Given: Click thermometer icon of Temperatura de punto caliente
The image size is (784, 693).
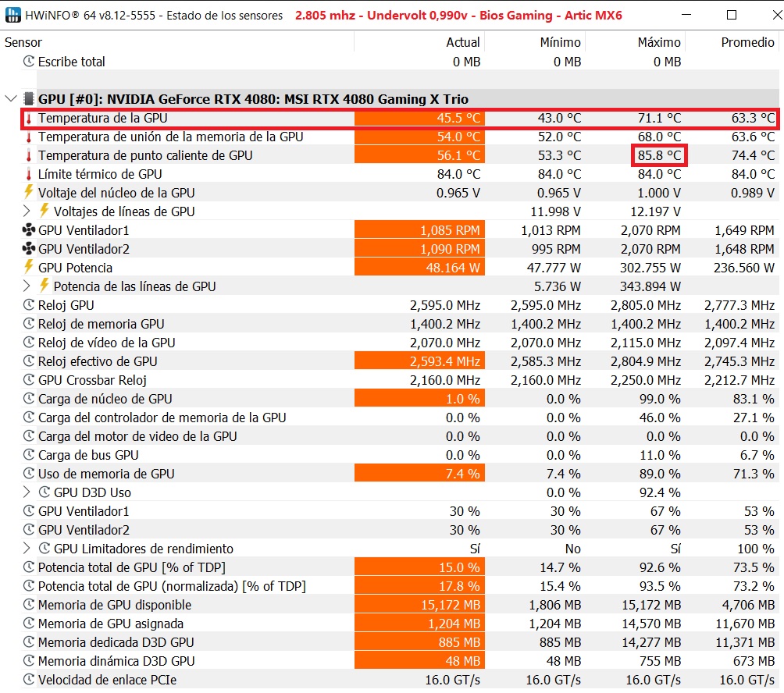Looking at the screenshot, I should (x=29, y=155).
